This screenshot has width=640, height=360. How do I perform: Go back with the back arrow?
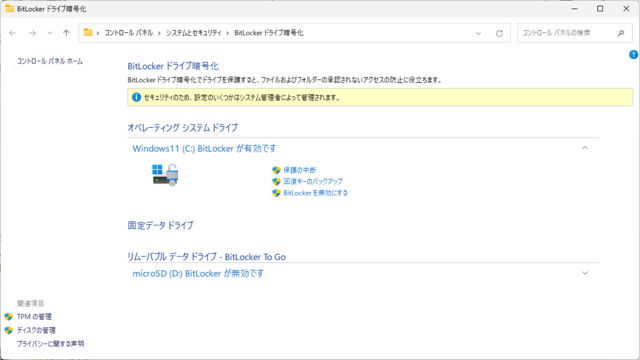coord(13,33)
